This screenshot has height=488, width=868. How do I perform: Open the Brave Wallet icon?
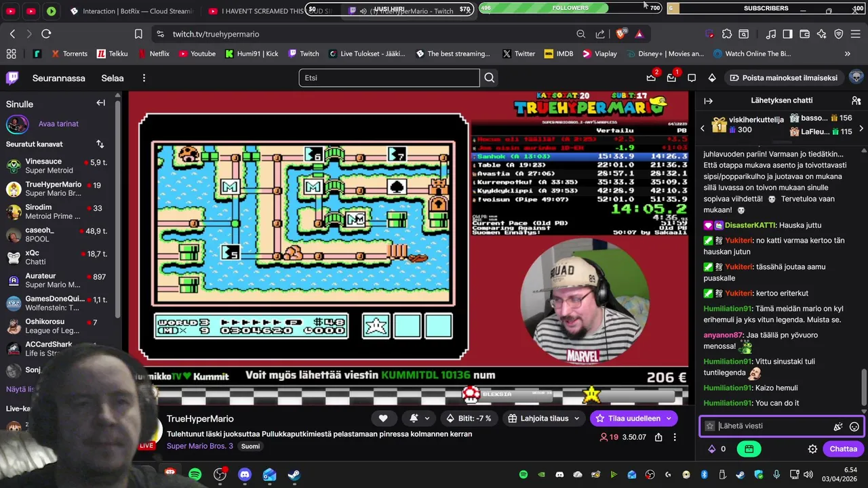805,34
